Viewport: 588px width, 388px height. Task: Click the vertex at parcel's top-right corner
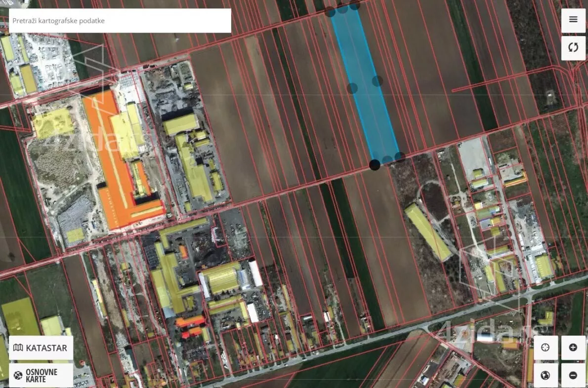[x=354, y=5]
